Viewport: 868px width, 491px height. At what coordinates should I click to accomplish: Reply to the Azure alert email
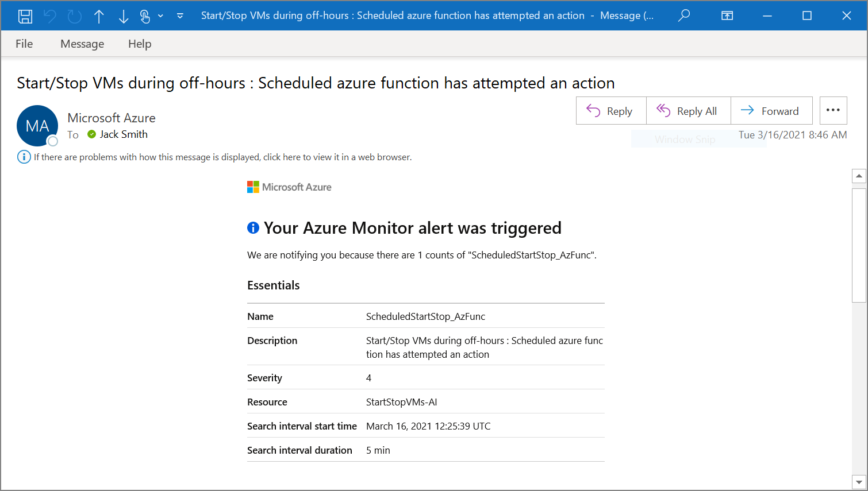pyautogui.click(x=610, y=111)
